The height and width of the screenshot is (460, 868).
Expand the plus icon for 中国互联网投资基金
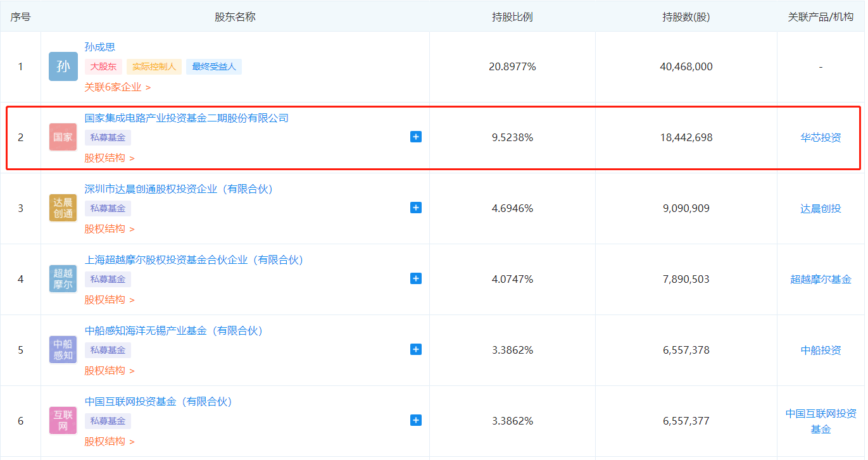coord(416,420)
